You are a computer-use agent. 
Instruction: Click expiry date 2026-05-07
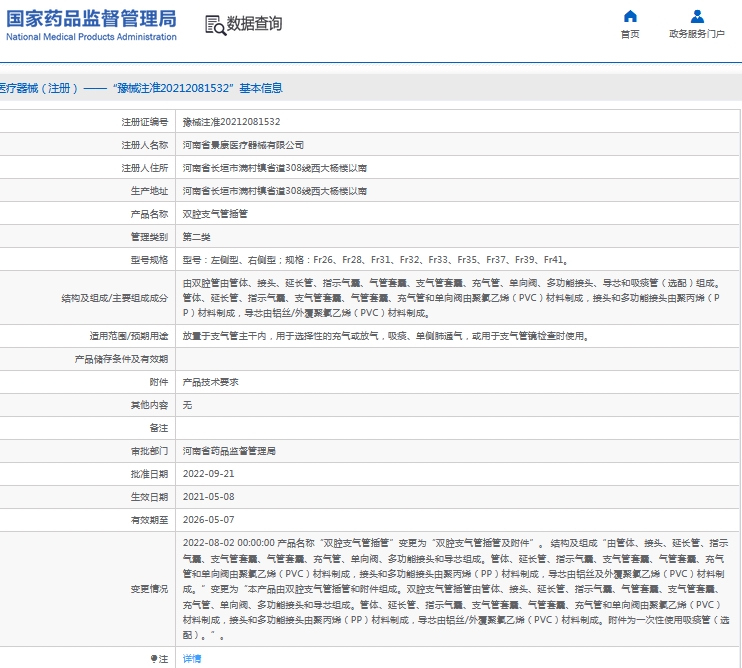[x=209, y=520]
